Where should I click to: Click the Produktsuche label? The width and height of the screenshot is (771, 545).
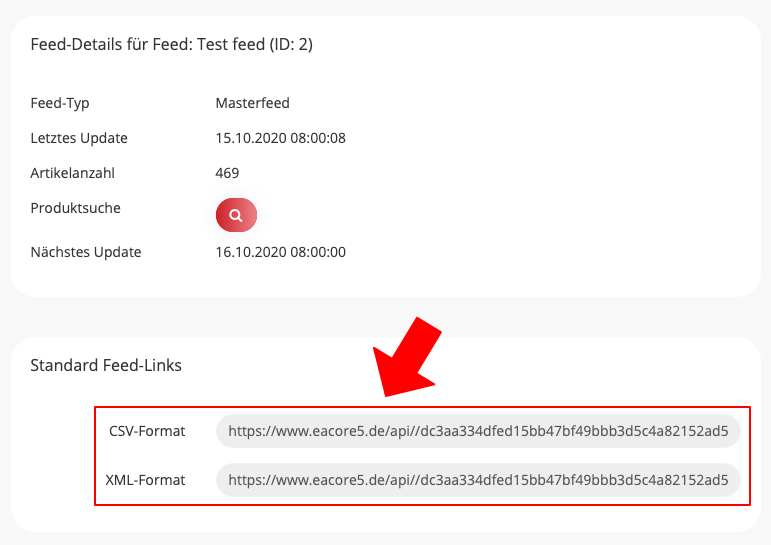75,208
